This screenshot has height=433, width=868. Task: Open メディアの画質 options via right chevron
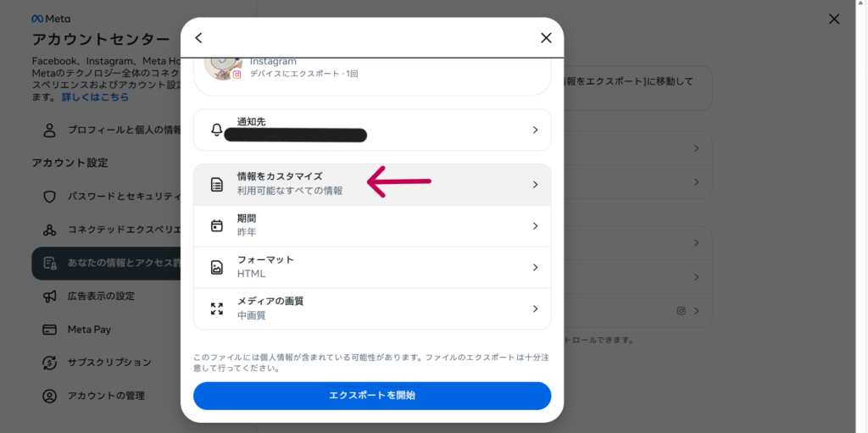click(535, 308)
